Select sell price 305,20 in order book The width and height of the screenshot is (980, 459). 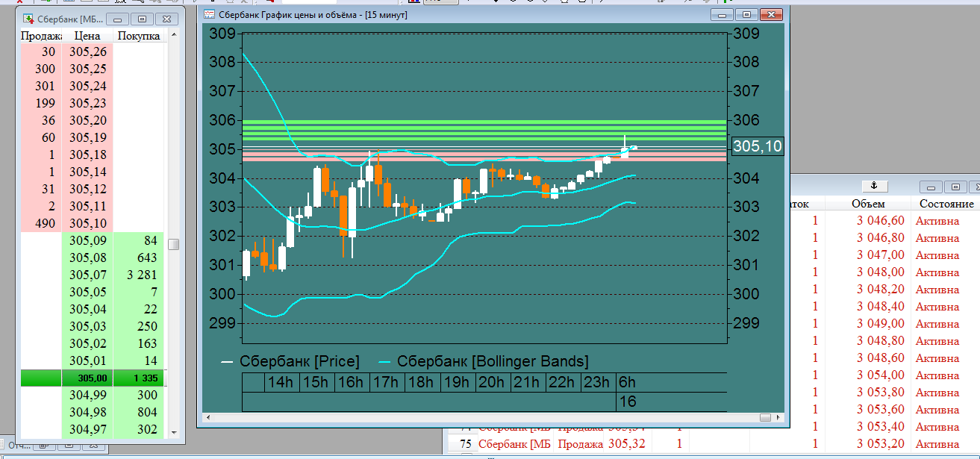click(88, 120)
